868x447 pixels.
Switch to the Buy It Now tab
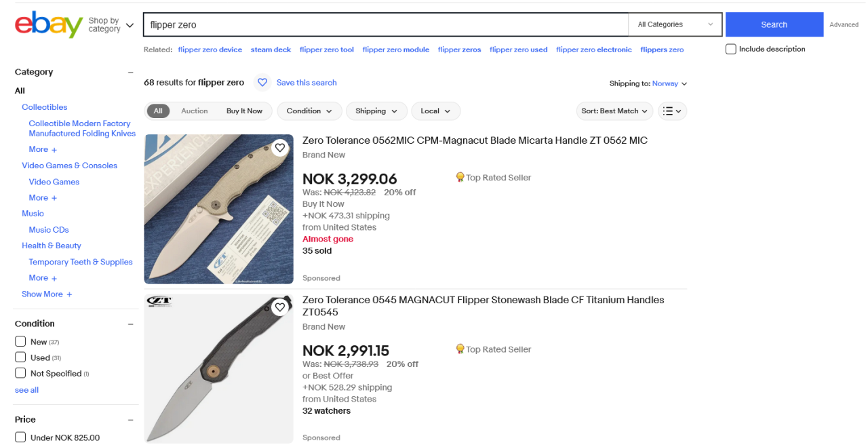coord(245,111)
